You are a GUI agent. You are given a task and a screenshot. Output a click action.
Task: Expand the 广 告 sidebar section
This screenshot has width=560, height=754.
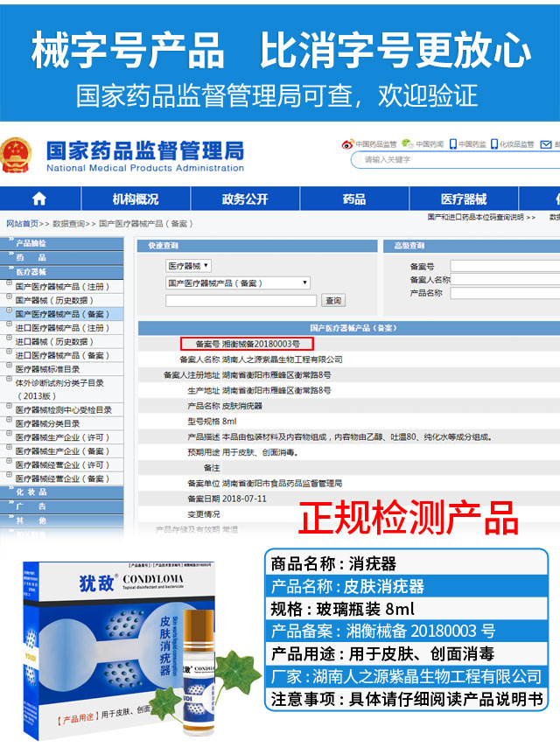point(61,506)
